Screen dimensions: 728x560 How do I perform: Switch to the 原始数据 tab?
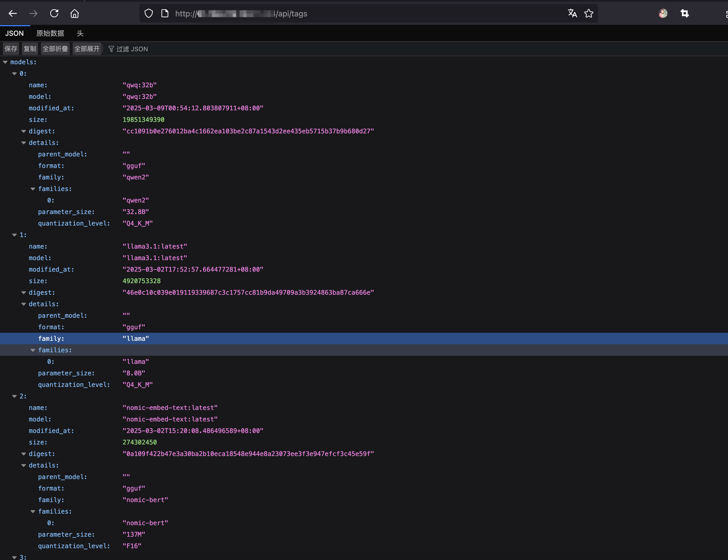pos(50,33)
